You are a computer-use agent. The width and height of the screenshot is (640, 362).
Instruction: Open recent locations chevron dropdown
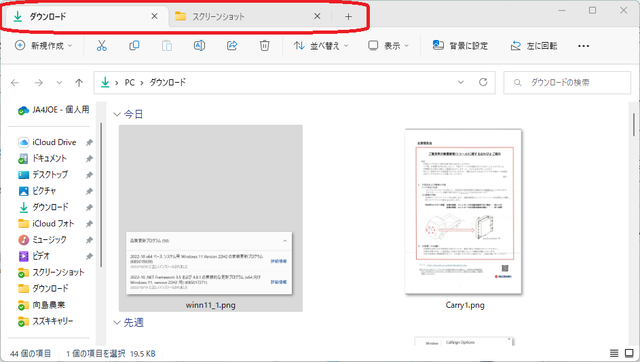tap(59, 83)
